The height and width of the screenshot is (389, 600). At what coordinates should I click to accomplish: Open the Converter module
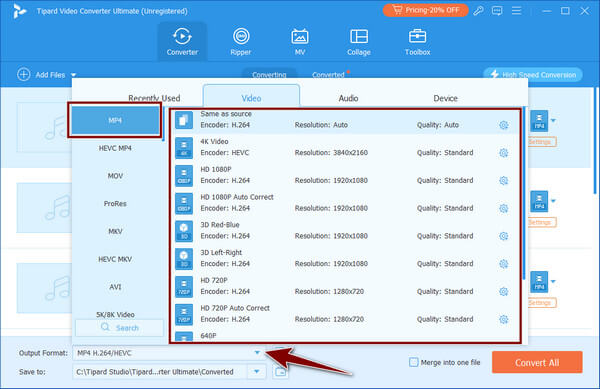[182, 42]
